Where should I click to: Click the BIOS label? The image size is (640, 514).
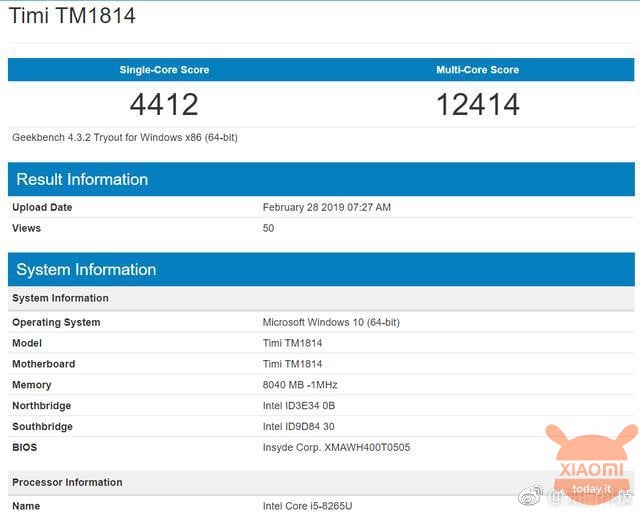click(x=24, y=447)
